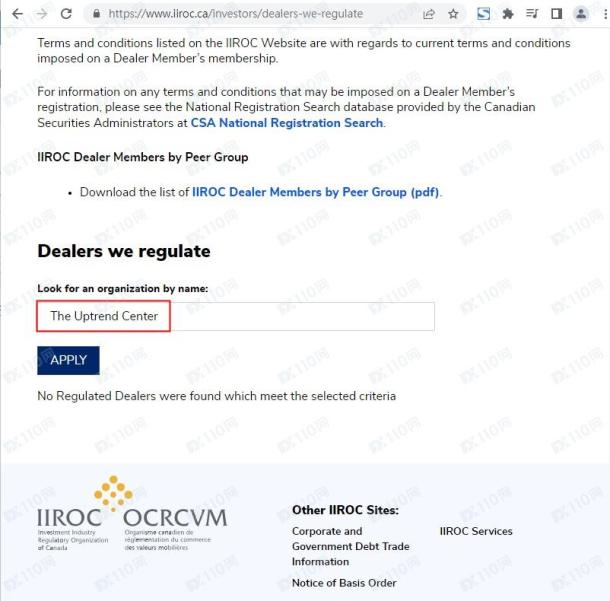This screenshot has height=601, width=610.
Task: Click the forward navigation arrow
Action: click(x=42, y=14)
